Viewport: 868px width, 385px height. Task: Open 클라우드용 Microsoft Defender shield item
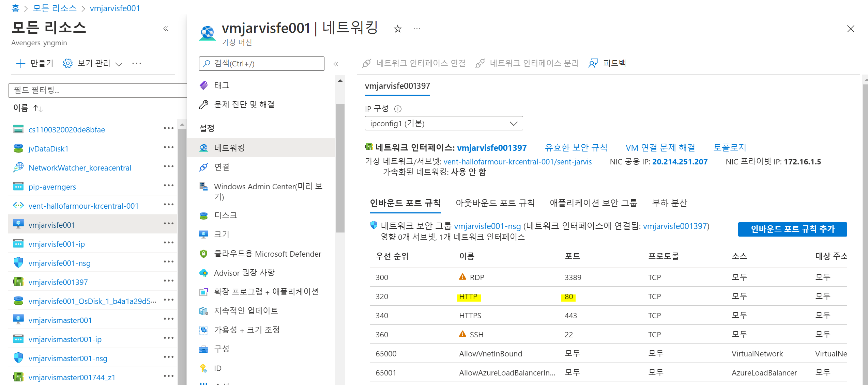[267, 254]
